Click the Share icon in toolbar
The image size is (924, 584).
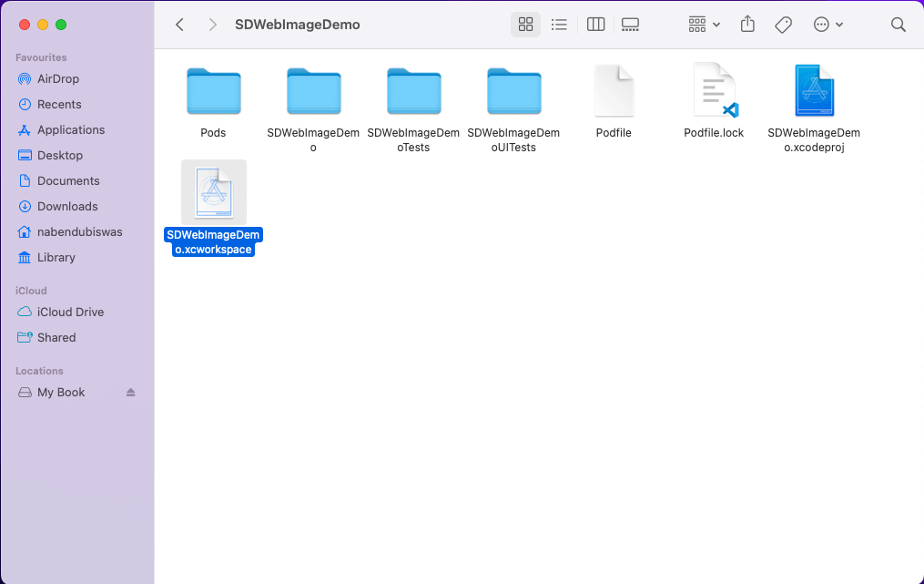747,25
